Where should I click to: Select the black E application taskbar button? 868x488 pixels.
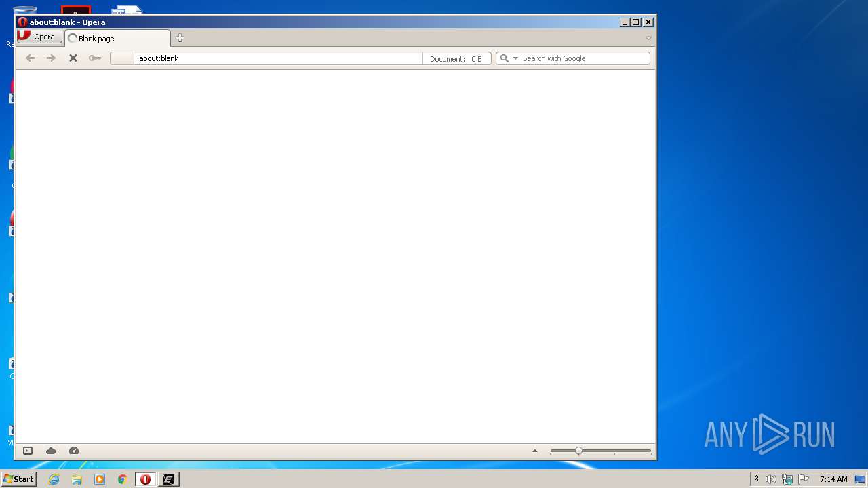pos(168,479)
